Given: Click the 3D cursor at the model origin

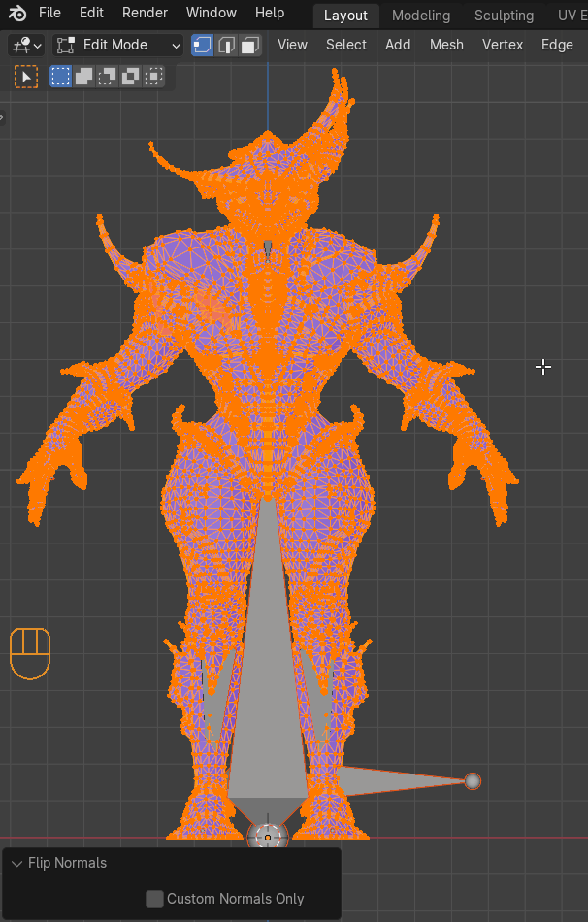Looking at the screenshot, I should click(268, 838).
